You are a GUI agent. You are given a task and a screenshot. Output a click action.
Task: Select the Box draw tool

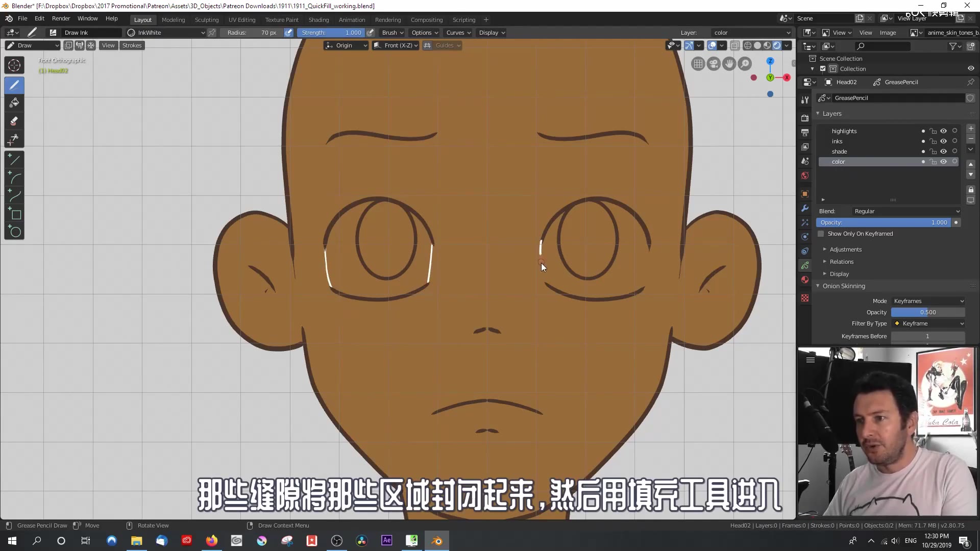point(14,214)
